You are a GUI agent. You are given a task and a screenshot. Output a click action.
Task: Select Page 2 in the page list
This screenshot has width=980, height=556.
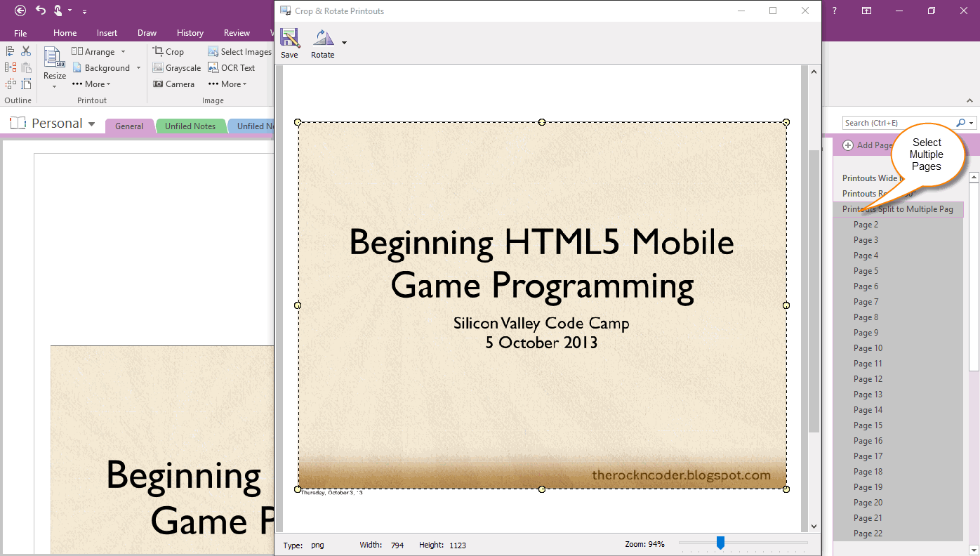pos(866,225)
